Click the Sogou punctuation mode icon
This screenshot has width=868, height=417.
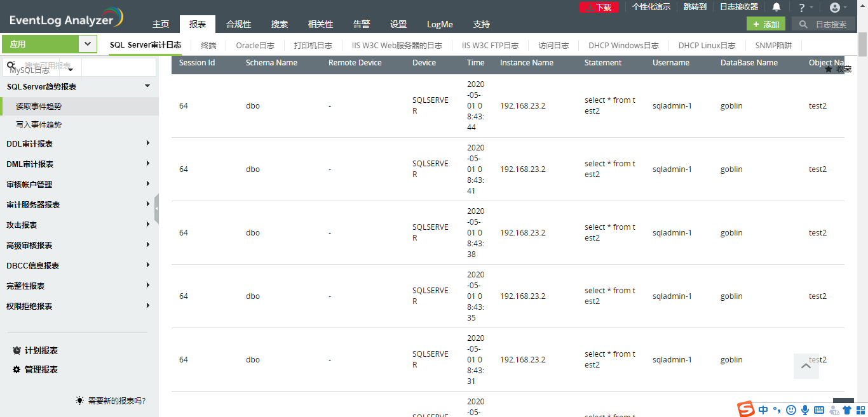[x=776, y=410]
